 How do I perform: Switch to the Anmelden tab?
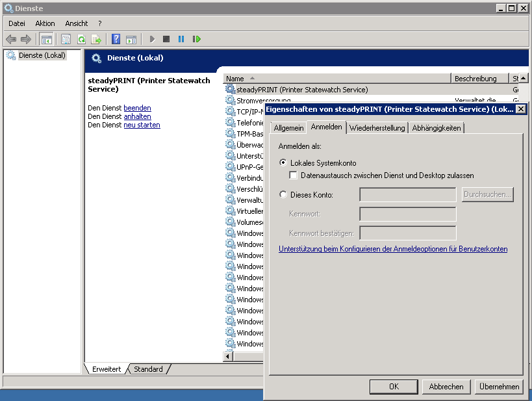[326, 127]
